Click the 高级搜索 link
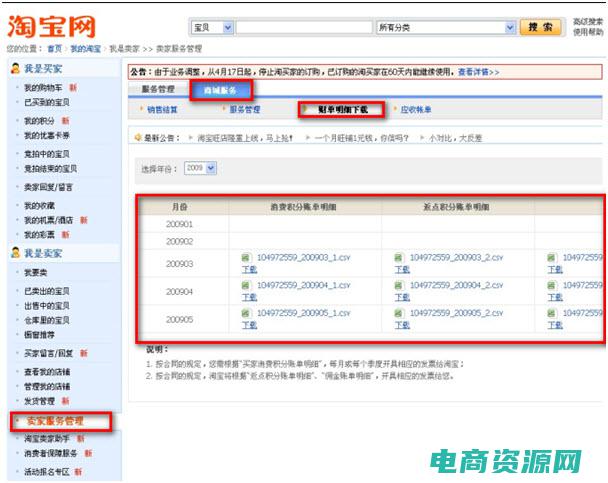The height and width of the screenshot is (483, 608). click(x=588, y=21)
